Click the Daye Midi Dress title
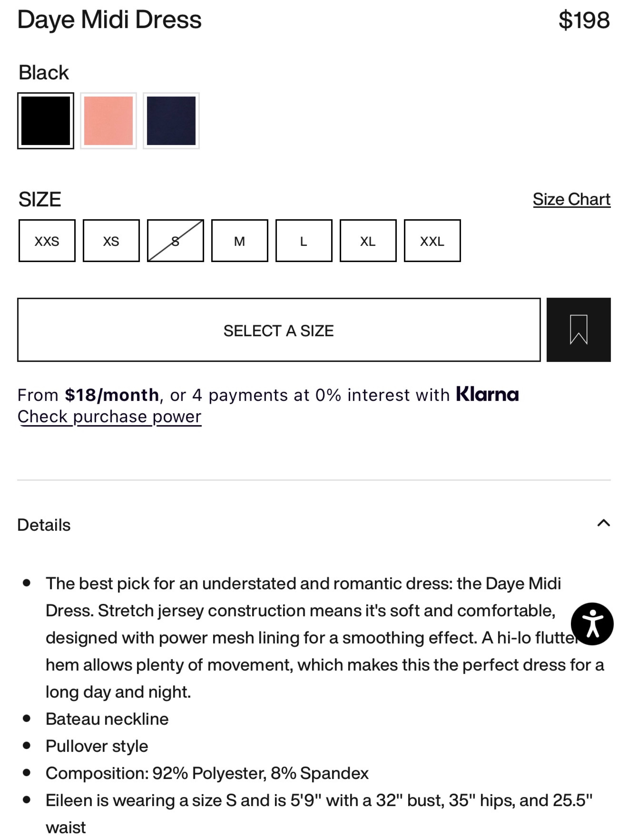The width and height of the screenshot is (628, 840). tap(109, 20)
